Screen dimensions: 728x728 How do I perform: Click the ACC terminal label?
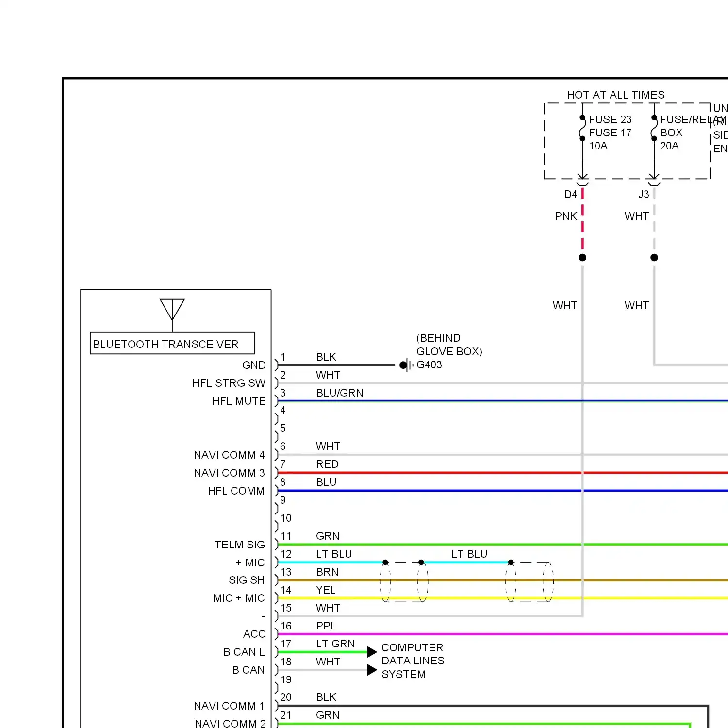pos(254,634)
